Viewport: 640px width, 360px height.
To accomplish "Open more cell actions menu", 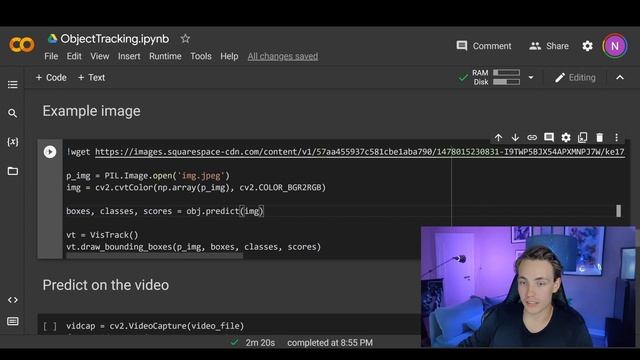I will [x=616, y=138].
